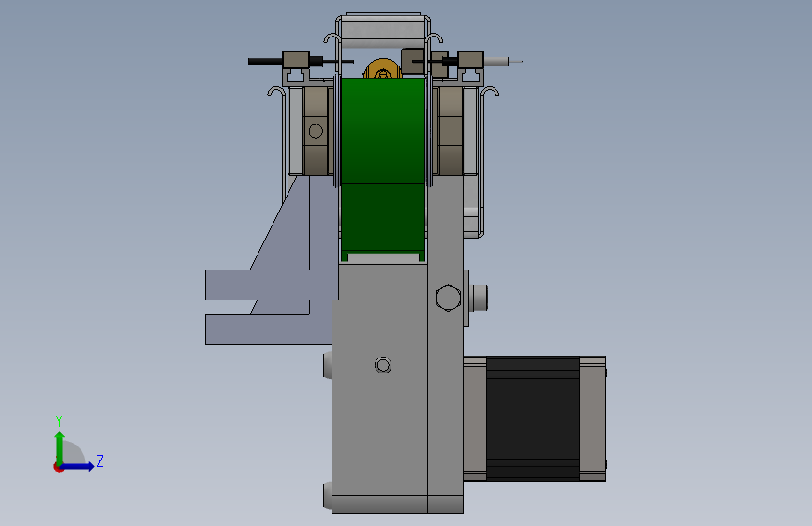This screenshot has height=526, width=812.
Task: Select the top handle frame above the gear
Action: click(383, 30)
